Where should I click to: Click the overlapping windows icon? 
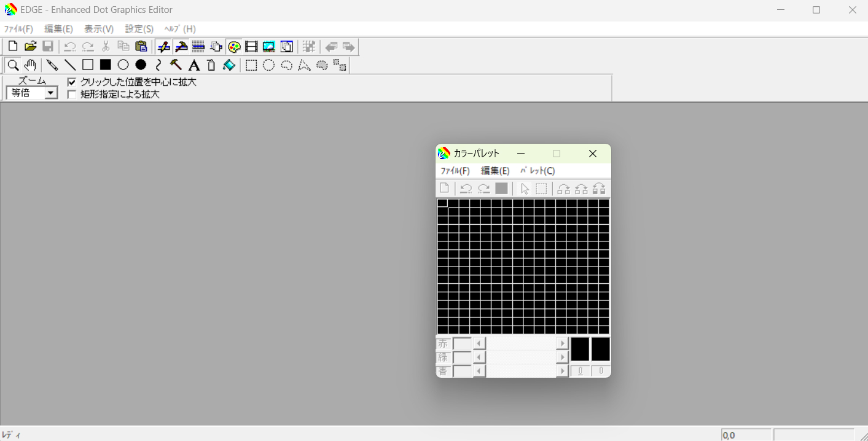pyautogui.click(x=286, y=47)
